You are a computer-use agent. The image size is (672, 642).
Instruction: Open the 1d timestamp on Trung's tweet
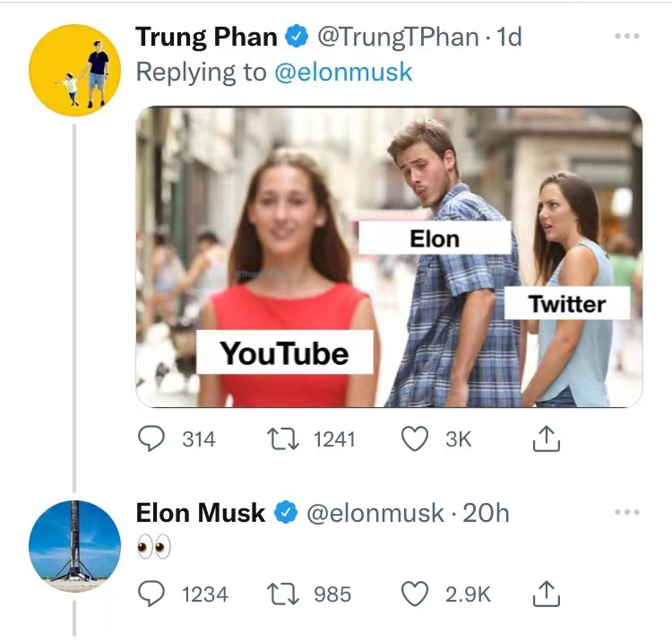(x=509, y=38)
